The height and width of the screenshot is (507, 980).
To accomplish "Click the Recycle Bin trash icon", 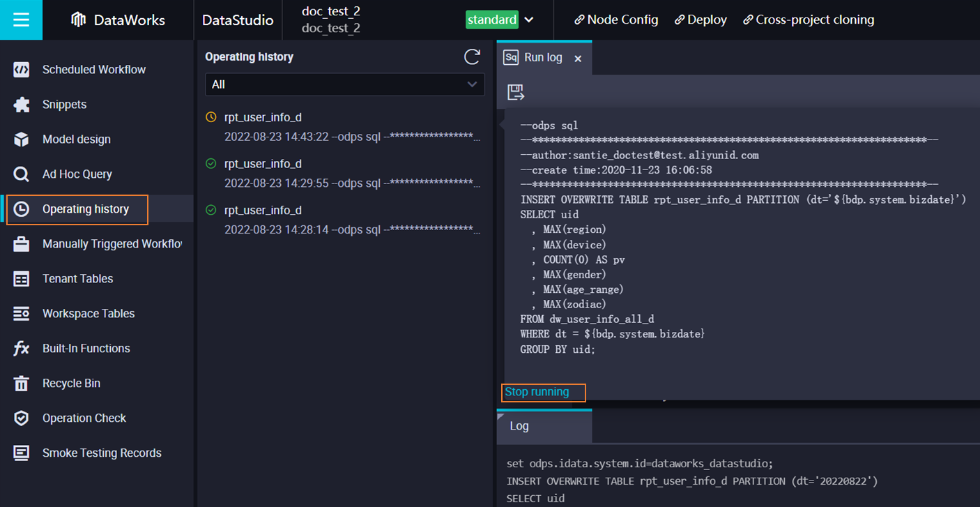I will (x=22, y=384).
